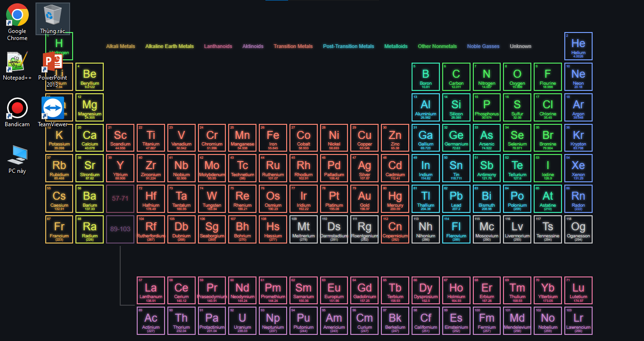Click the Post-Transition Metals legend label

click(x=348, y=46)
